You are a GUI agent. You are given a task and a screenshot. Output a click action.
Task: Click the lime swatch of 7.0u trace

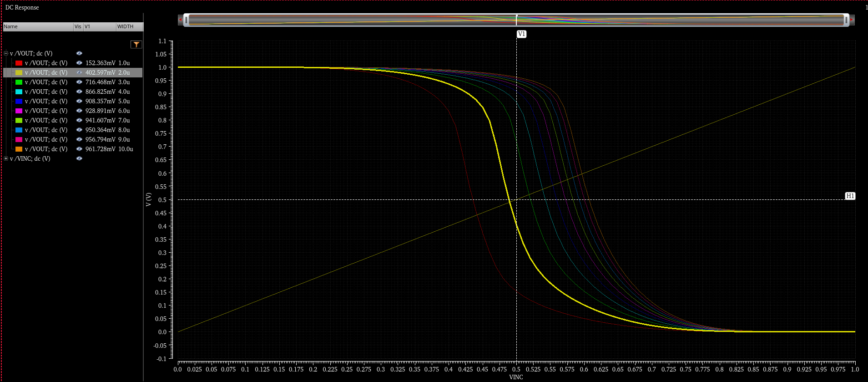tap(19, 120)
